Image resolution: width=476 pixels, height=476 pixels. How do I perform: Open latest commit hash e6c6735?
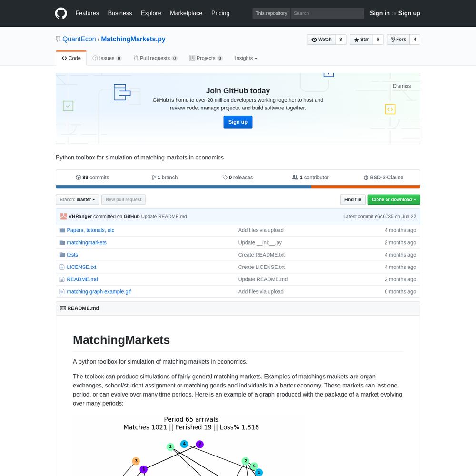(384, 216)
